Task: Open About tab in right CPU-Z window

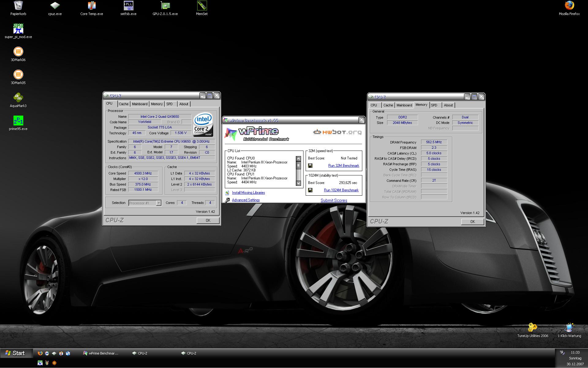Action: pyautogui.click(x=448, y=105)
